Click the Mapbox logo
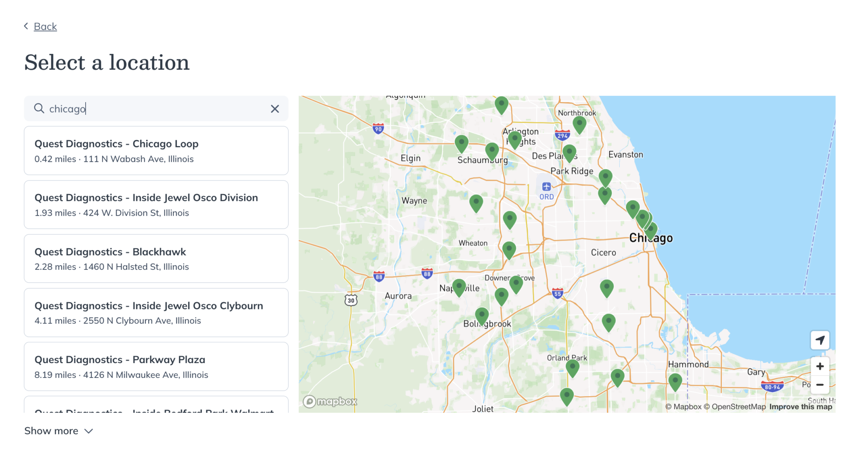Screen dimensions: 868x461 pos(330,401)
